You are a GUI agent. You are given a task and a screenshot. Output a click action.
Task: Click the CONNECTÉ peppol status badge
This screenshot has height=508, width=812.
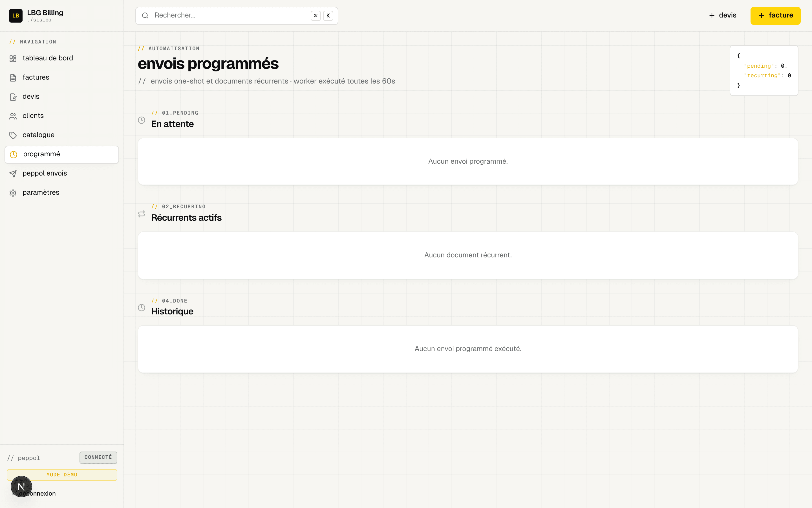tap(98, 457)
